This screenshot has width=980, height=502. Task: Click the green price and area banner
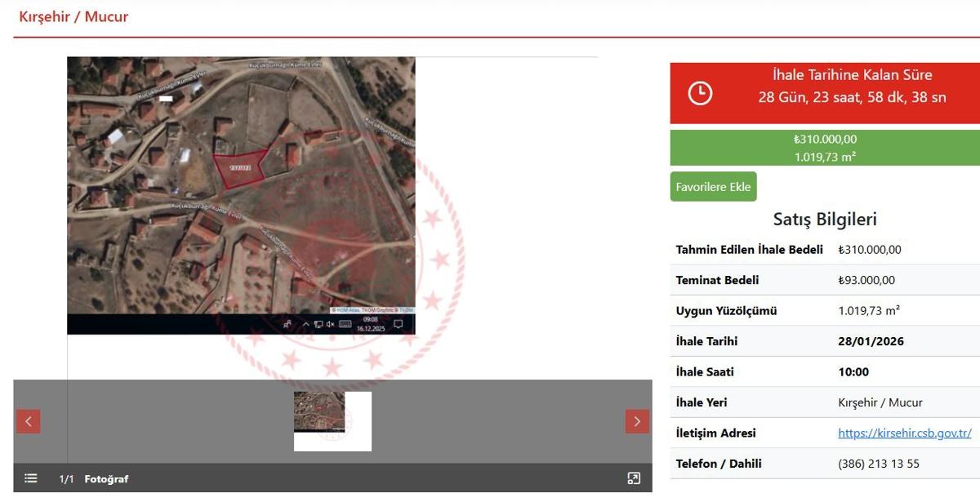(825, 148)
